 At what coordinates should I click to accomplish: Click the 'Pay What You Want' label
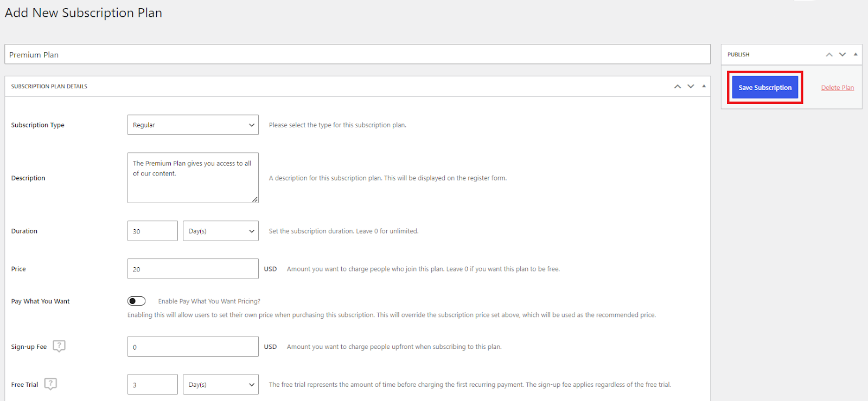click(41, 301)
